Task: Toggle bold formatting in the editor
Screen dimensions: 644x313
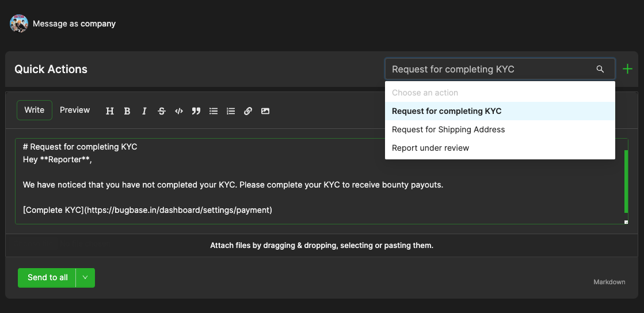Action: 127,111
